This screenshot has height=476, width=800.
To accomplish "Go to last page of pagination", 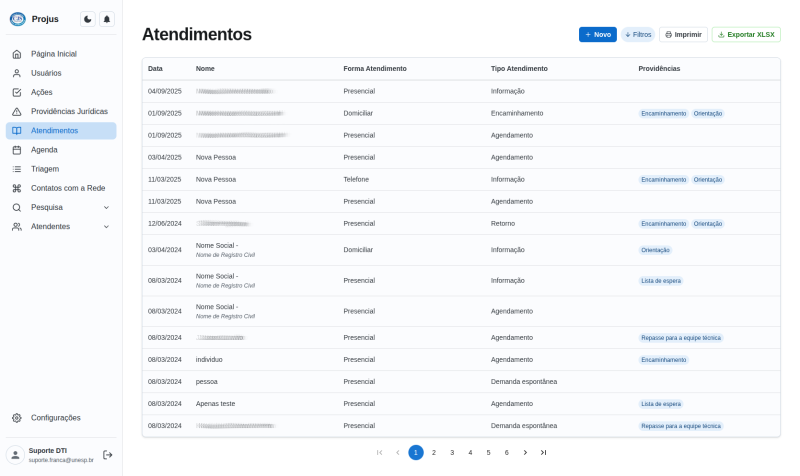I will [543, 452].
